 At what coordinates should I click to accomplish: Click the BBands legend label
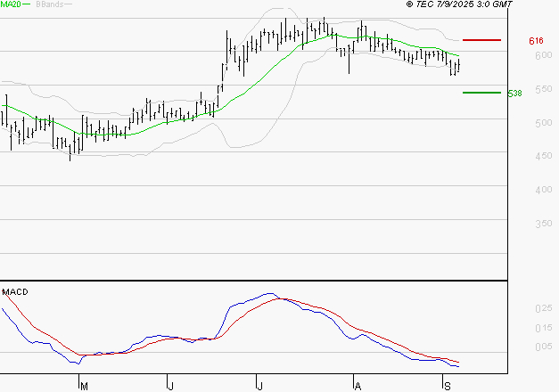pos(50,4)
